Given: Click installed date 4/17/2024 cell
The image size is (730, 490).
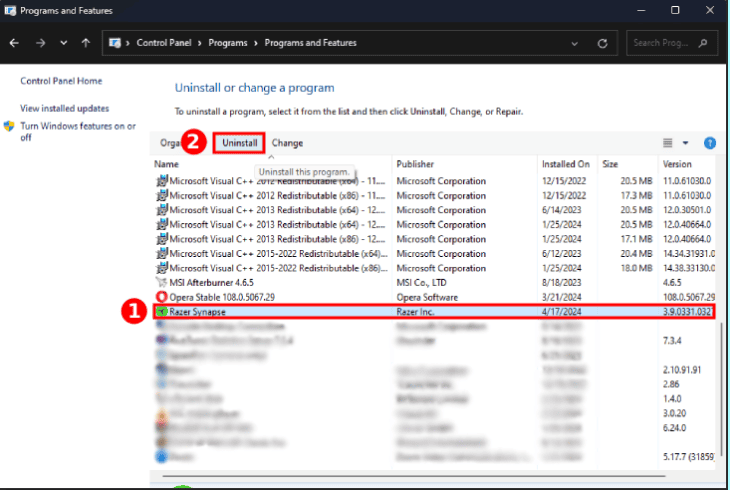Looking at the screenshot, I should [561, 312].
